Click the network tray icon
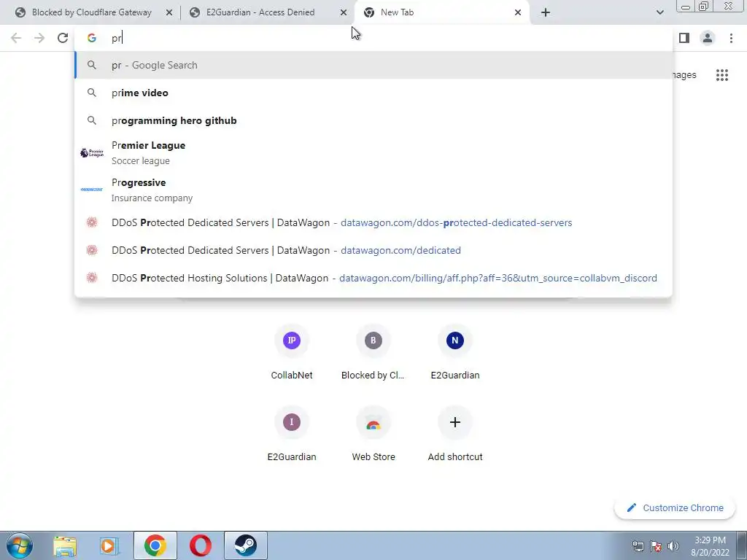The image size is (747, 560). coord(638,546)
